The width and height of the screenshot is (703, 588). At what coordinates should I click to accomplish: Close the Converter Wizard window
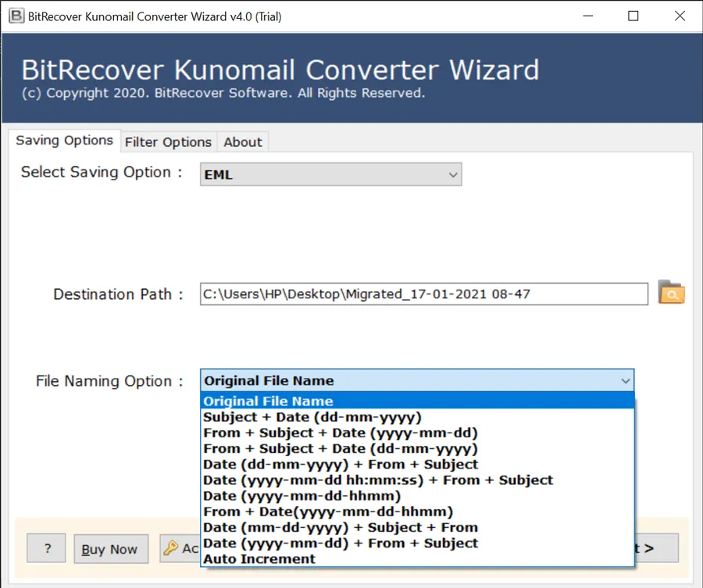coord(680,16)
